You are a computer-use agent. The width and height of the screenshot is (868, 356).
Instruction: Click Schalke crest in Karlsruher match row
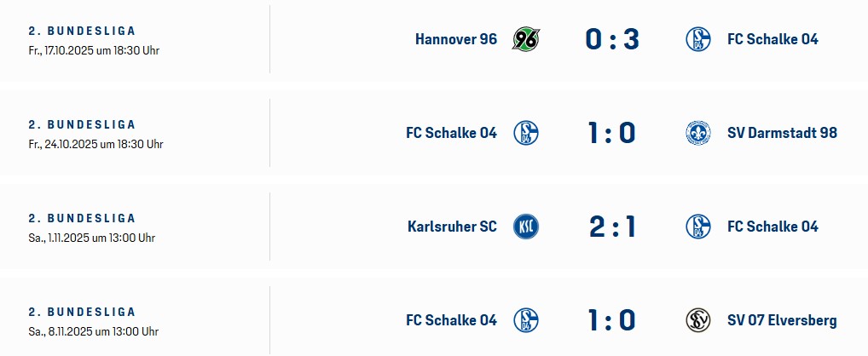point(698,227)
